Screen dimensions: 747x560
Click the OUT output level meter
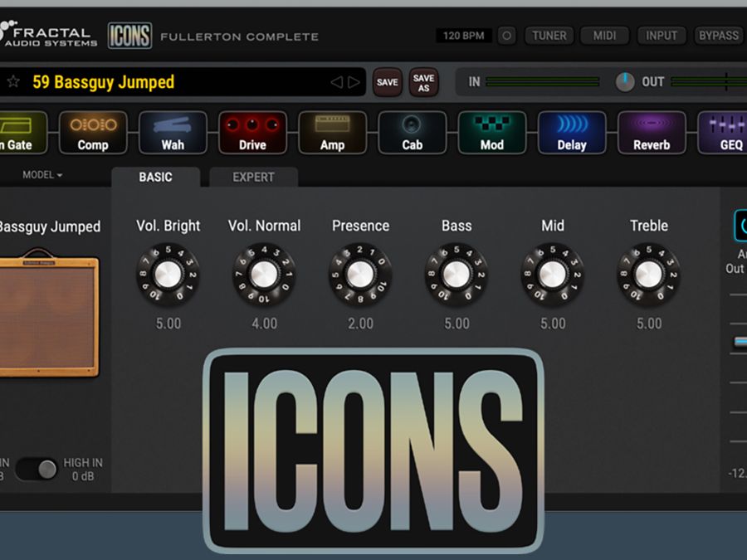point(709,82)
